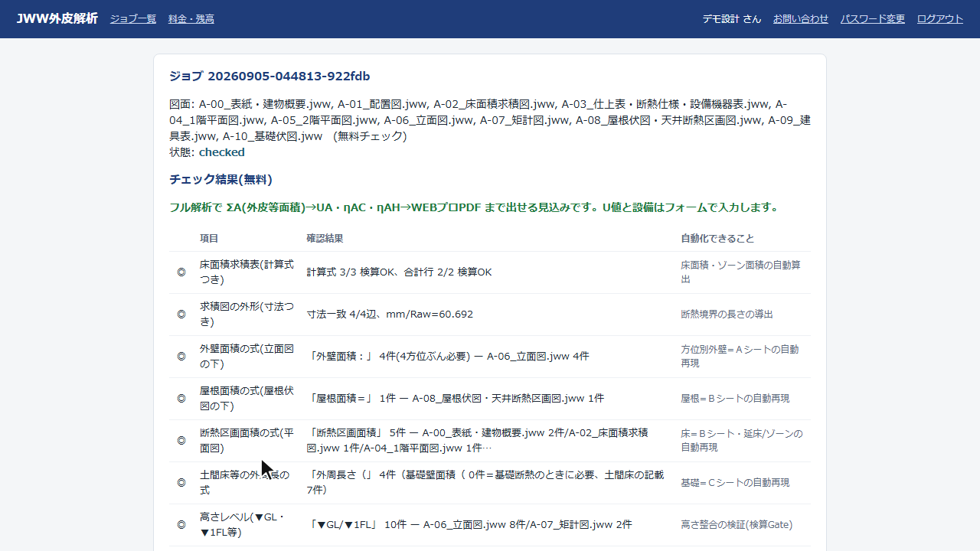Open the パスワード変更 page
This screenshot has height=551, width=980.
click(873, 19)
